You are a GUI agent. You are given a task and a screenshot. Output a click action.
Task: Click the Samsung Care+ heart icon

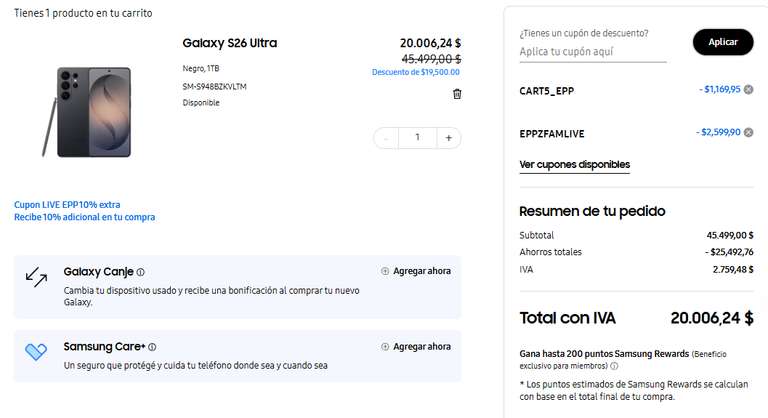pos(36,351)
